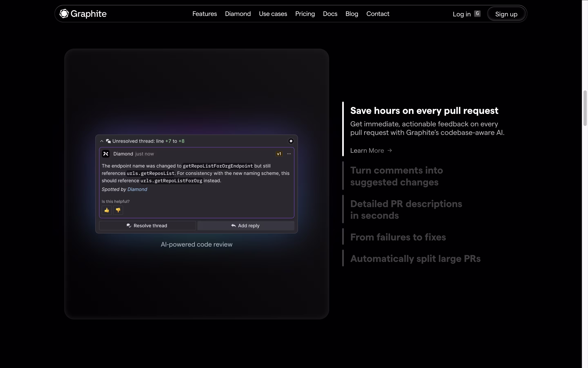Click the 'AI-powered code review' caption
The image size is (588, 368).
[197, 244]
